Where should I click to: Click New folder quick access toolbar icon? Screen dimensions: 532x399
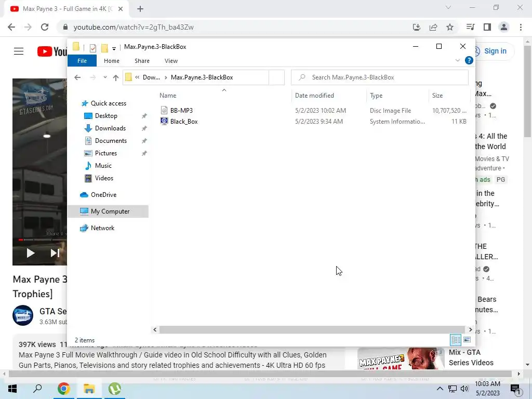(x=104, y=48)
